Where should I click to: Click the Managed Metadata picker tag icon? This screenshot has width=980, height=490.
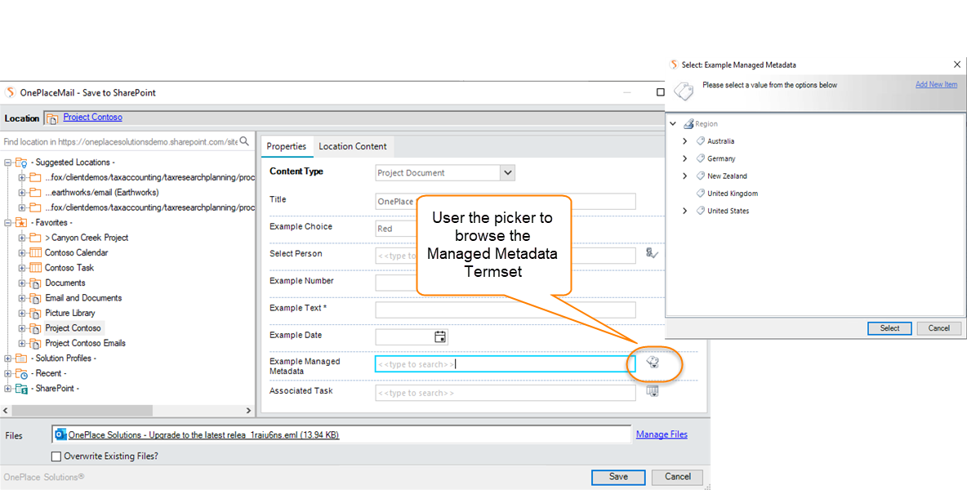(x=653, y=363)
